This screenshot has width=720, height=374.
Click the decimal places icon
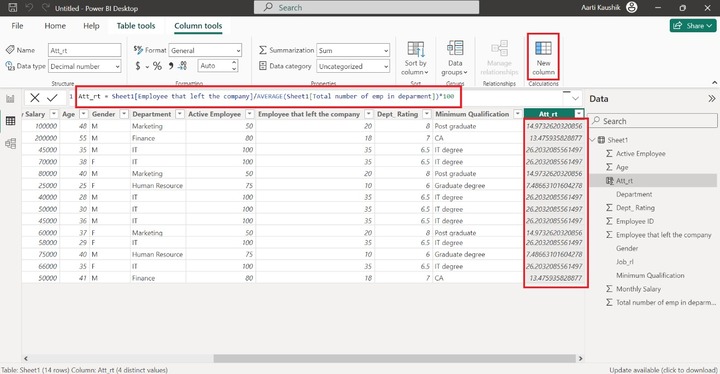(x=182, y=66)
